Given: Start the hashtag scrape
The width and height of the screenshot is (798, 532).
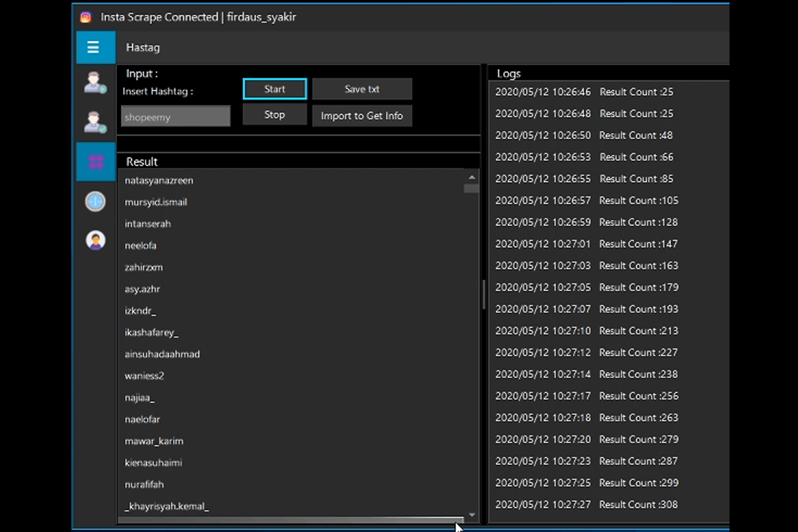Looking at the screenshot, I should click(x=275, y=89).
